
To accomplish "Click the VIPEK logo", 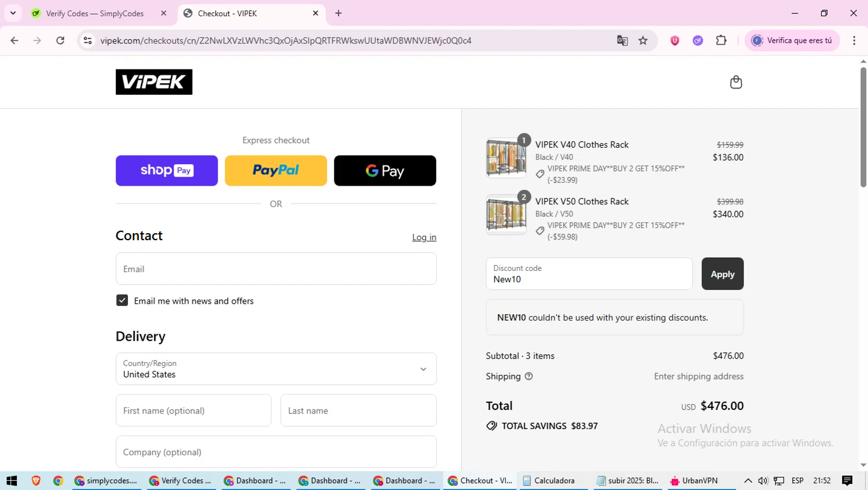I will tap(154, 82).
